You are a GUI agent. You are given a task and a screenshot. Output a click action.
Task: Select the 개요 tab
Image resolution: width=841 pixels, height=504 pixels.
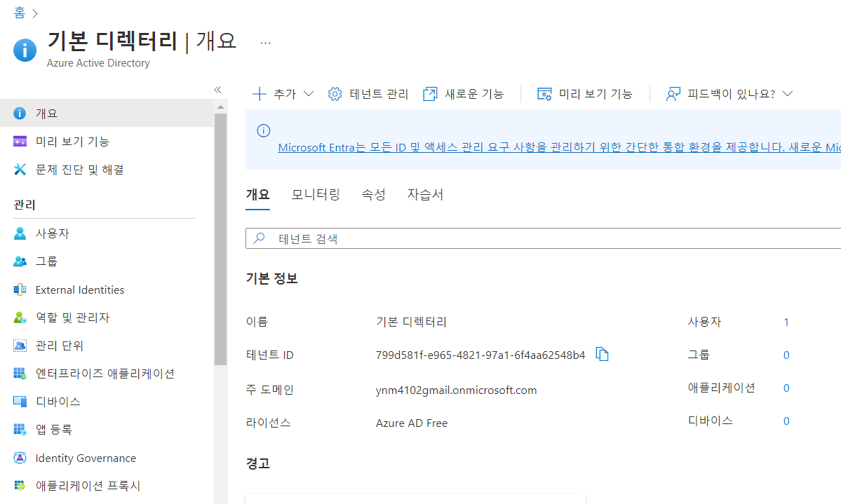pyautogui.click(x=257, y=195)
